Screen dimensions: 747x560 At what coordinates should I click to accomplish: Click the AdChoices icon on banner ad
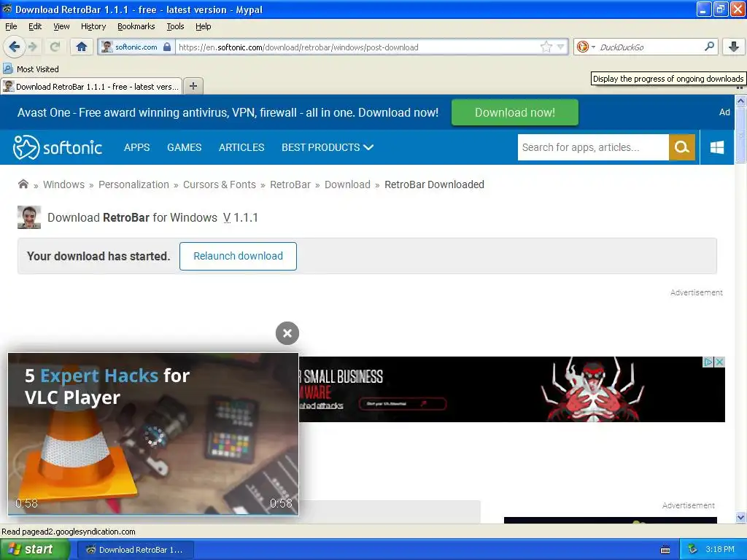(708, 362)
